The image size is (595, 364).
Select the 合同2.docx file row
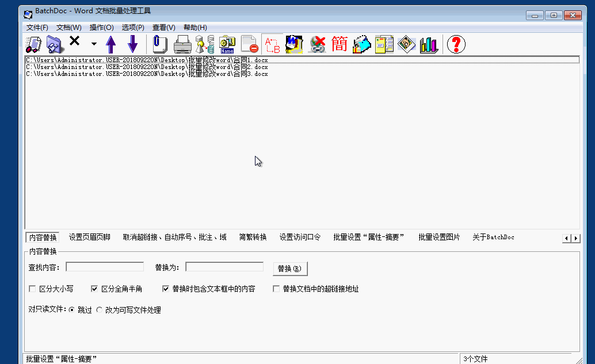(302, 67)
